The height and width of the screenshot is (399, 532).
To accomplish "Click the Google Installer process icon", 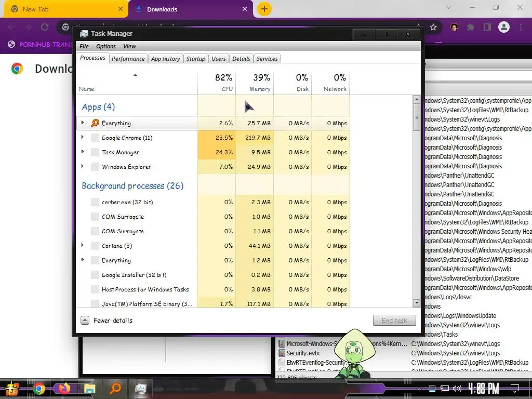I will tap(95, 275).
